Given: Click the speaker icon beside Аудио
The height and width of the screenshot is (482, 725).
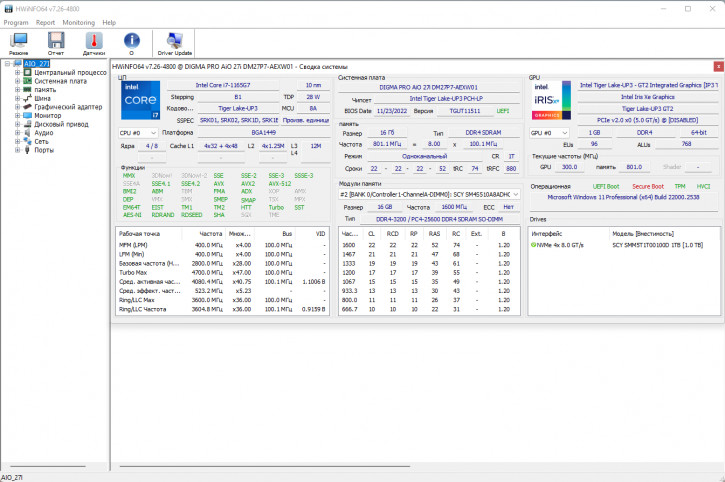Looking at the screenshot, I should pyautogui.click(x=27, y=133).
